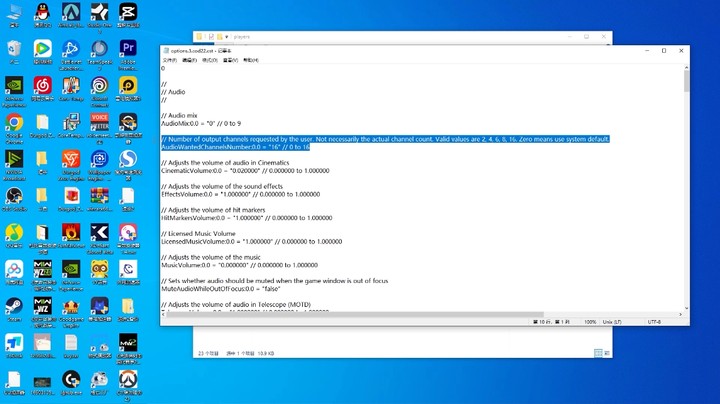Launch the MW WZ2.0 game shortcut
Screen dimensions: 720x404
coord(43,275)
